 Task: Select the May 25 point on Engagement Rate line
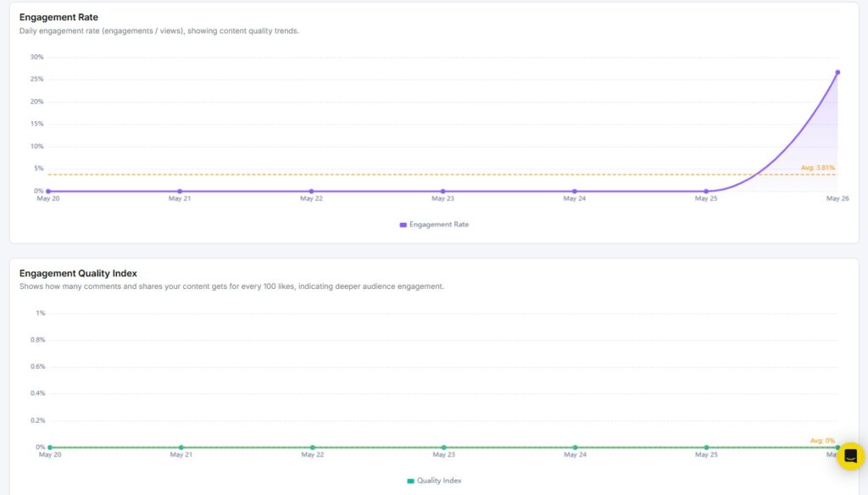pyautogui.click(x=706, y=192)
